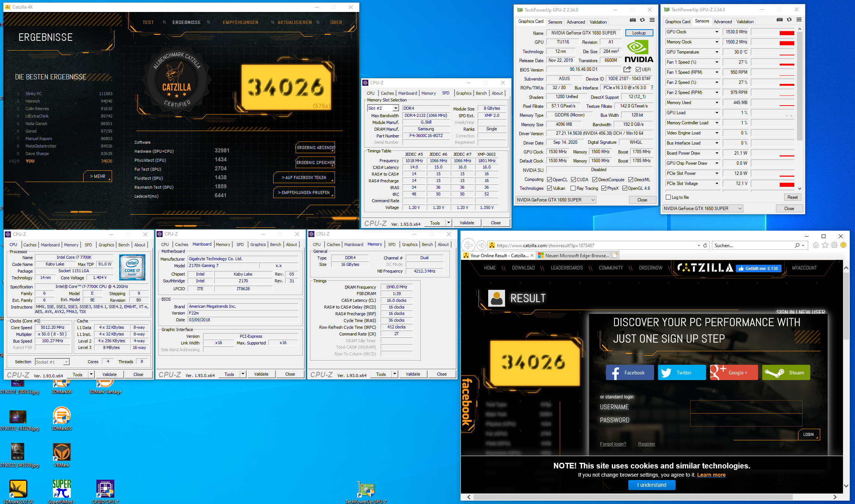This screenshot has height=504, width=855.
Task: Open hamburger menu in GPU-Z Graphics Card window
Action: pyautogui.click(x=652, y=20)
